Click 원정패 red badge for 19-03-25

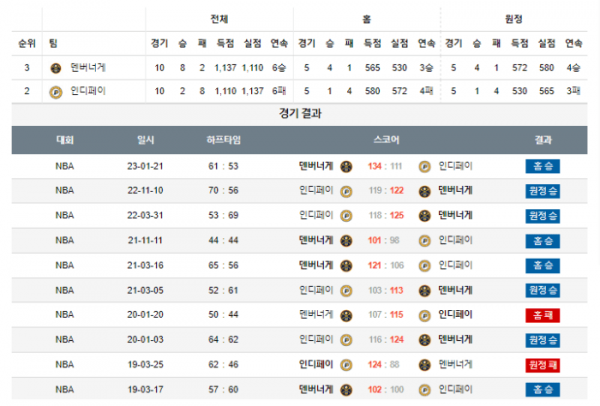tap(543, 365)
